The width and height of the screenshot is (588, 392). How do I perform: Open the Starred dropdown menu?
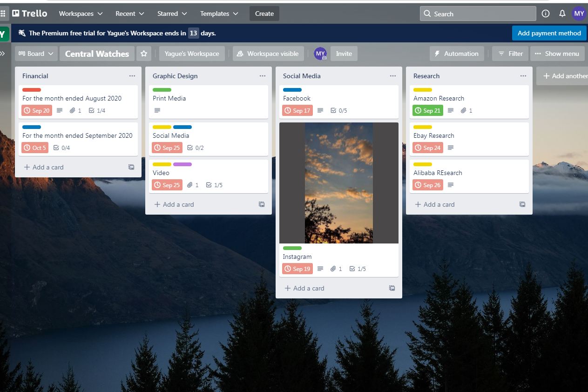coord(172,14)
